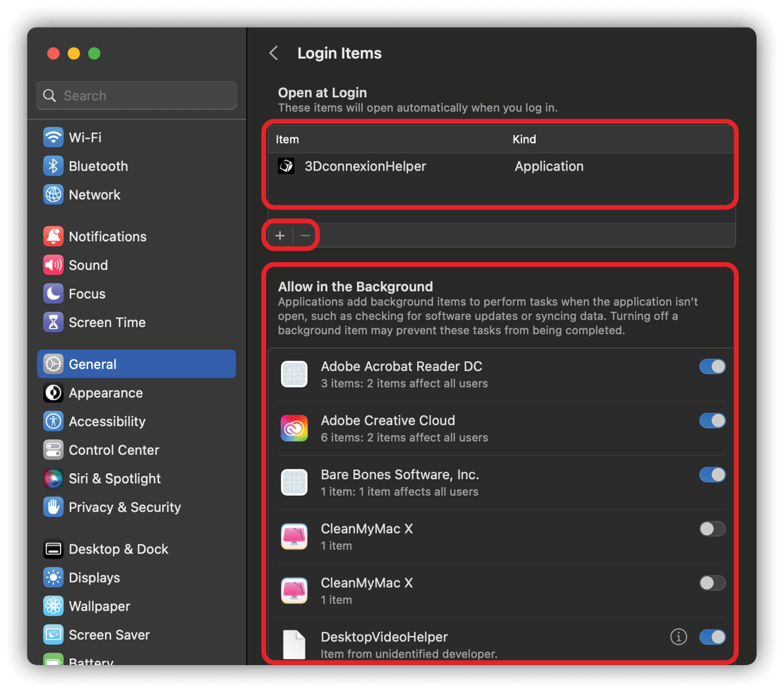The height and width of the screenshot is (692, 784).
Task: Open Accessibility settings pane
Action: pyautogui.click(x=136, y=421)
